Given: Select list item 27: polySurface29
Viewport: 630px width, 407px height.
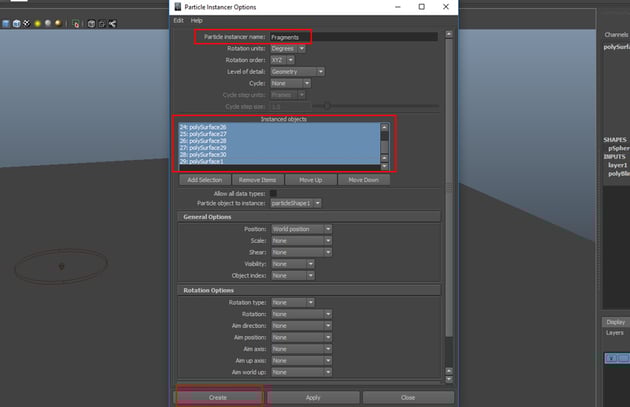Looking at the screenshot, I should (x=279, y=147).
